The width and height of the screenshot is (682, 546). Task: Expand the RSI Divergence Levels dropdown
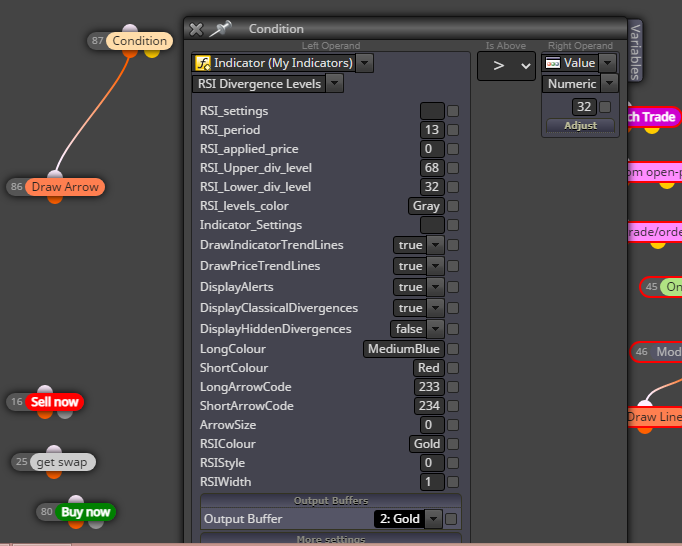(334, 84)
